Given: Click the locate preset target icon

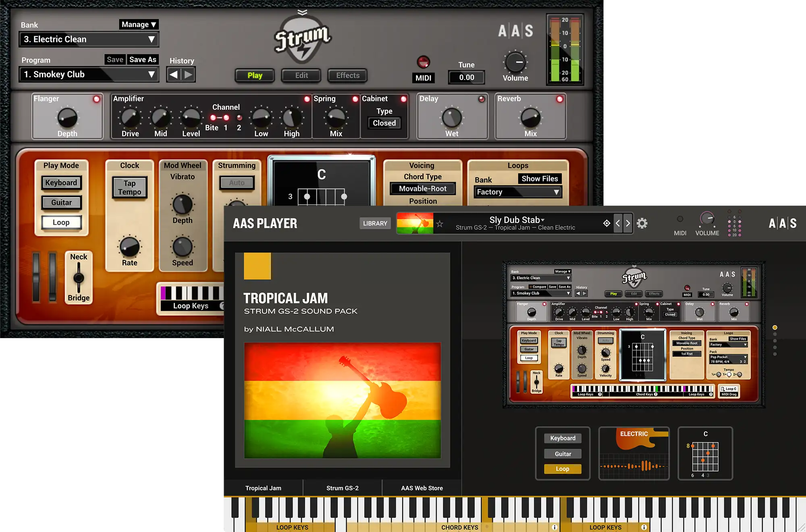Looking at the screenshot, I should 607,223.
